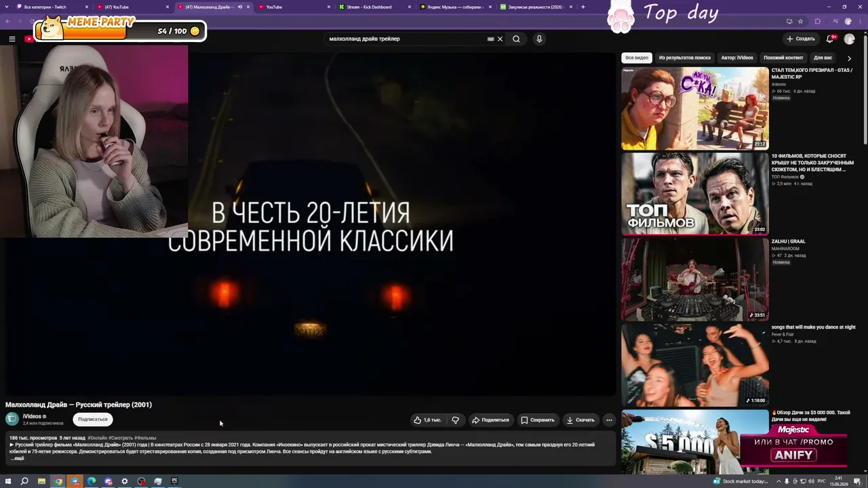Close the Kick Dashboard tab
868x488 pixels.
pyautogui.click(x=410, y=7)
